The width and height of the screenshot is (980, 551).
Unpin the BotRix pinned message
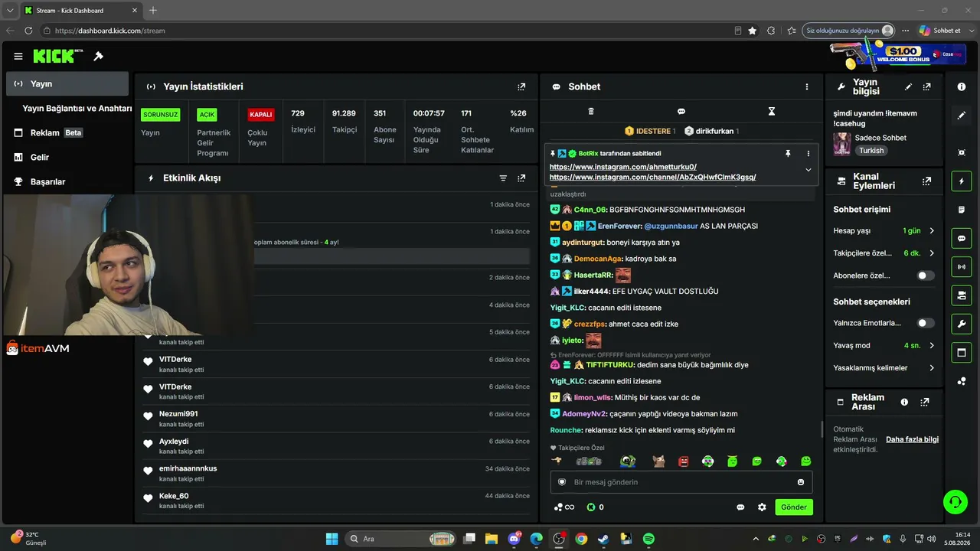[788, 153]
